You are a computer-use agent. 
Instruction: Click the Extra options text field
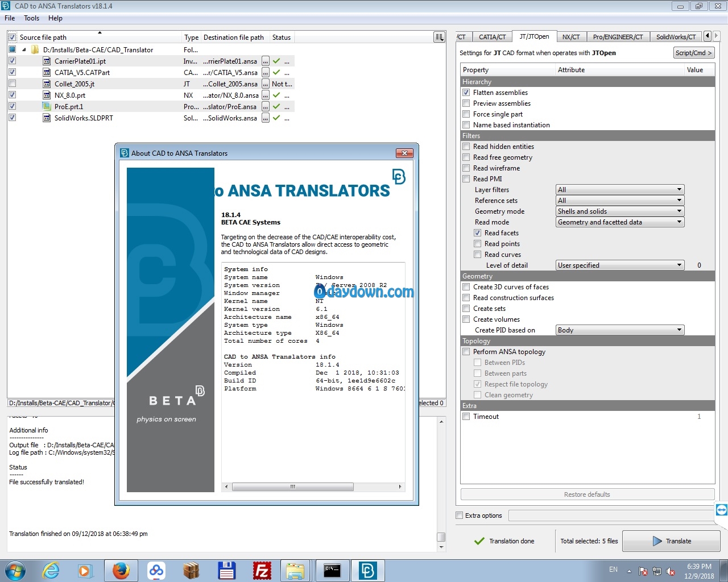point(611,516)
